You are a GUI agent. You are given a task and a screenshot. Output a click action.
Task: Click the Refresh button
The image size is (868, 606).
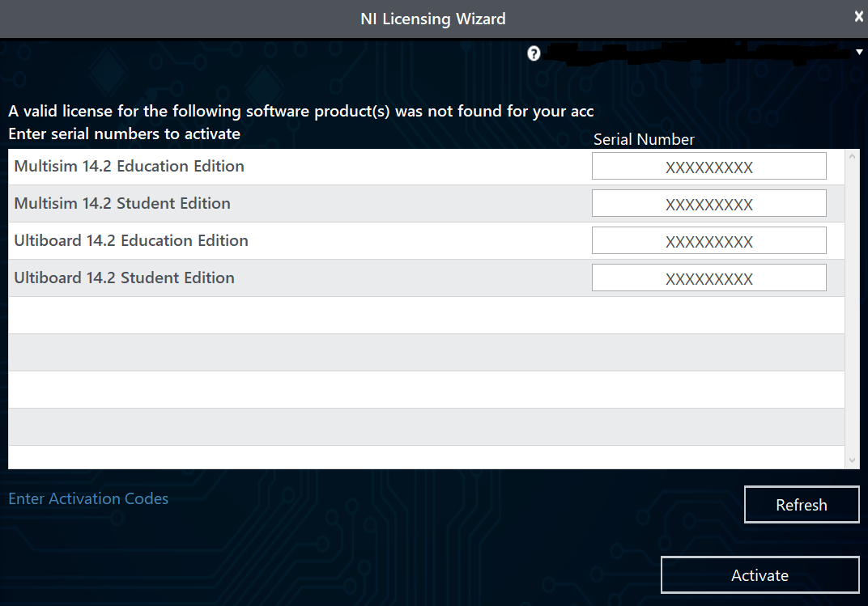coord(802,505)
